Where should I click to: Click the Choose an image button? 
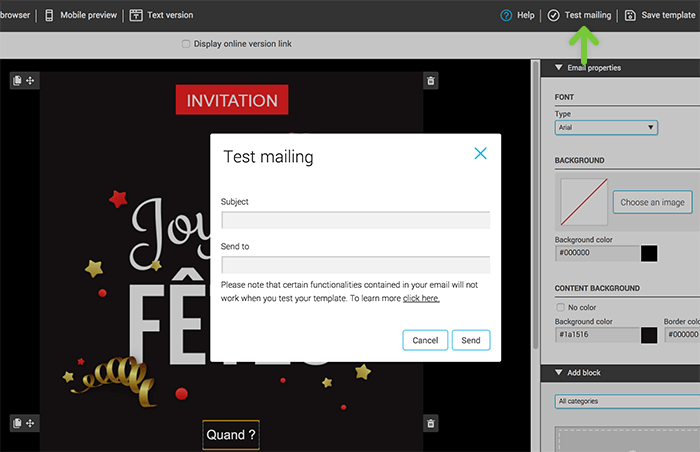click(652, 202)
